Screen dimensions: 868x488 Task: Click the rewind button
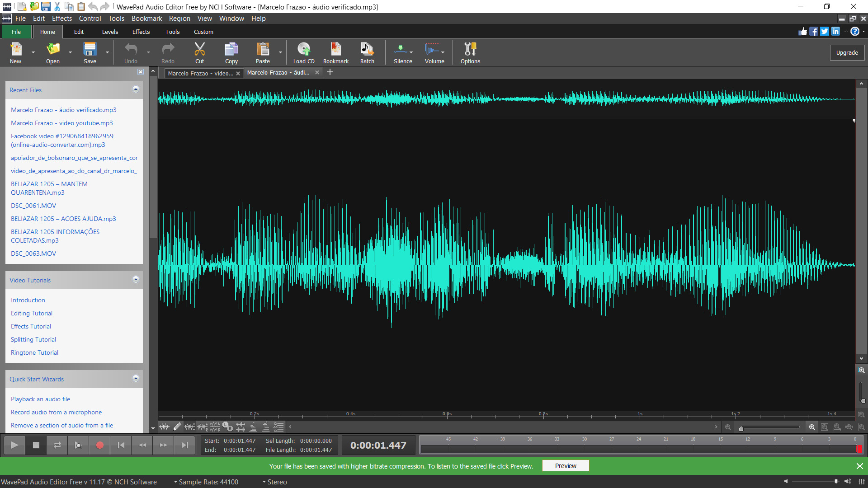(142, 445)
